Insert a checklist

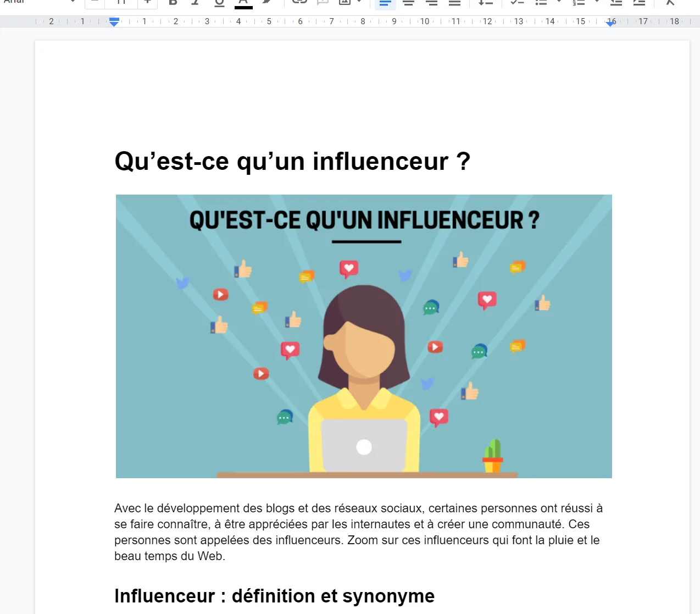pyautogui.click(x=517, y=3)
